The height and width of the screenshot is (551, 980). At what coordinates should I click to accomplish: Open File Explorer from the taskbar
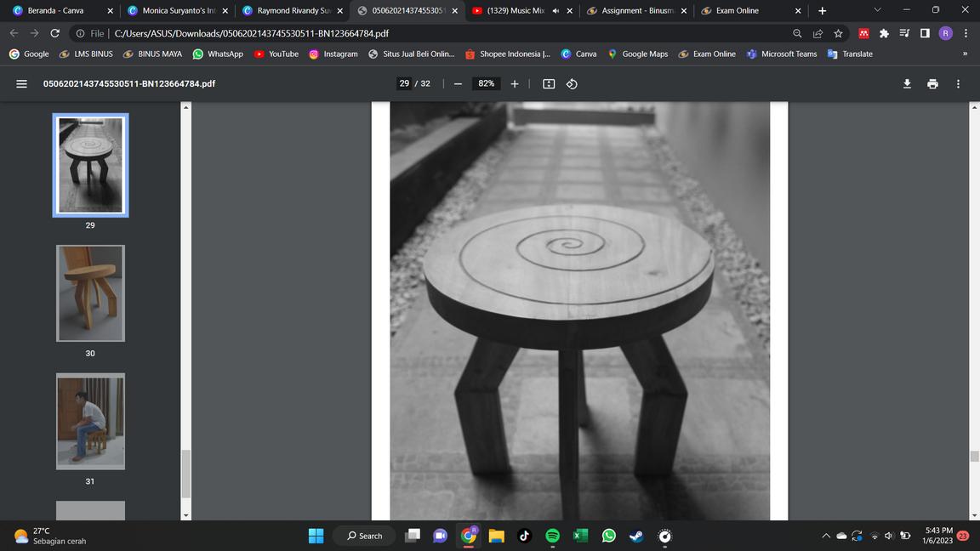(496, 536)
